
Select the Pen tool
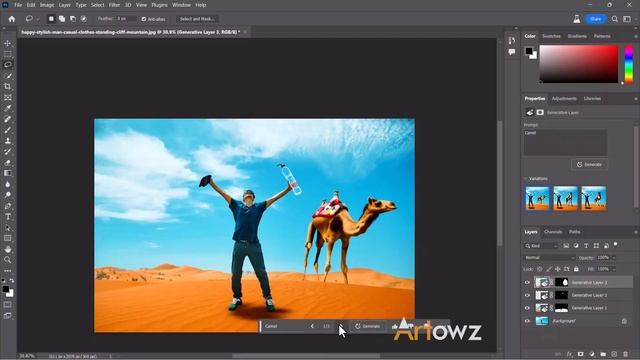pyautogui.click(x=7, y=206)
